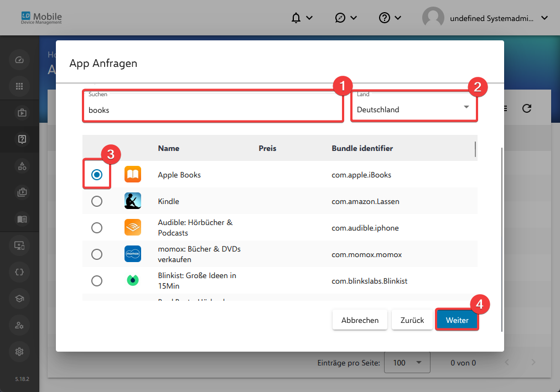
Task: Click the compass chat icon in header
Action: [x=340, y=18]
